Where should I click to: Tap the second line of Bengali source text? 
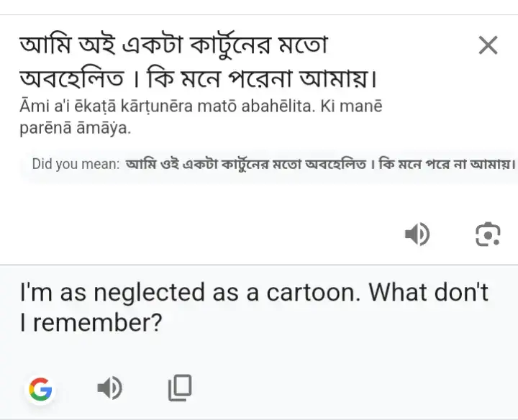coord(199,78)
